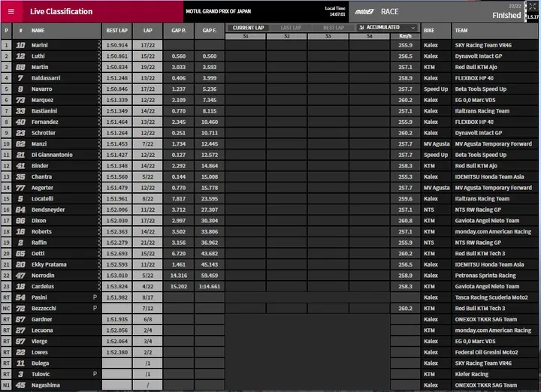541x392 pixels.
Task: Switch to the LAST LAP view
Action: point(291,28)
